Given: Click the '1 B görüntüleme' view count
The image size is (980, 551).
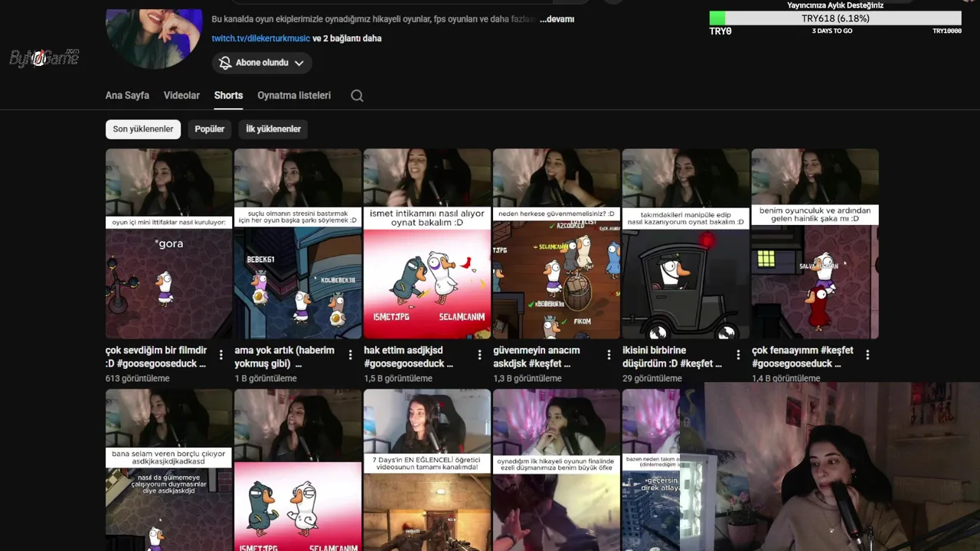Looking at the screenshot, I should [x=266, y=379].
